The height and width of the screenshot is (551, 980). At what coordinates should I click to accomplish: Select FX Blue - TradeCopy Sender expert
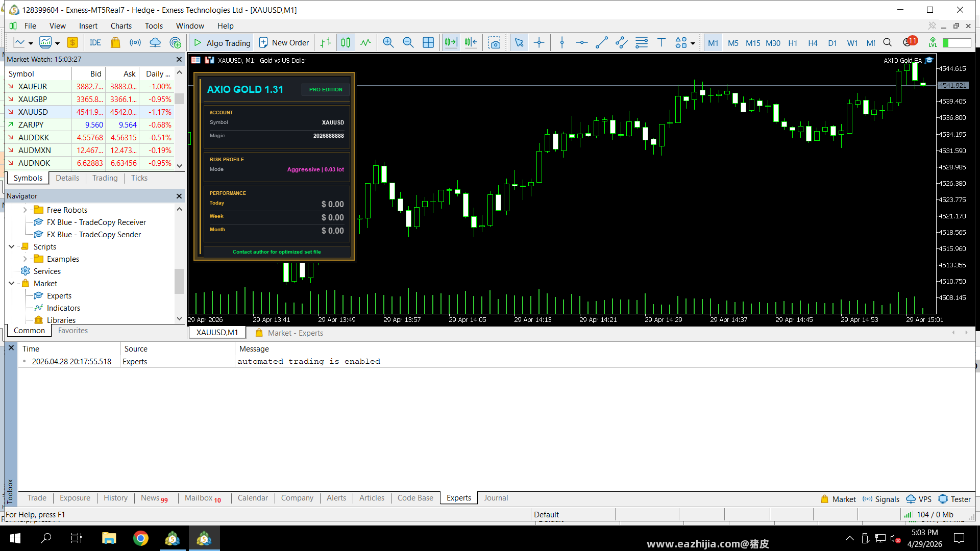click(x=94, y=235)
